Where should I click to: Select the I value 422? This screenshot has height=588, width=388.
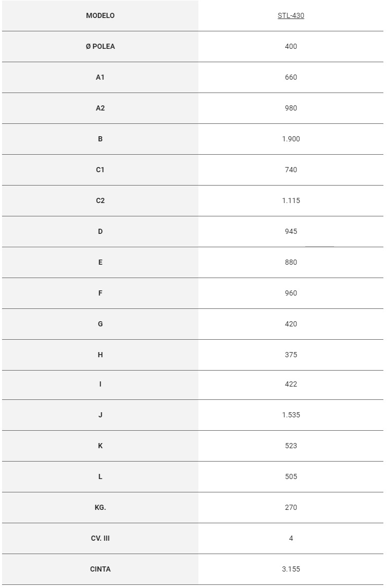(x=291, y=384)
